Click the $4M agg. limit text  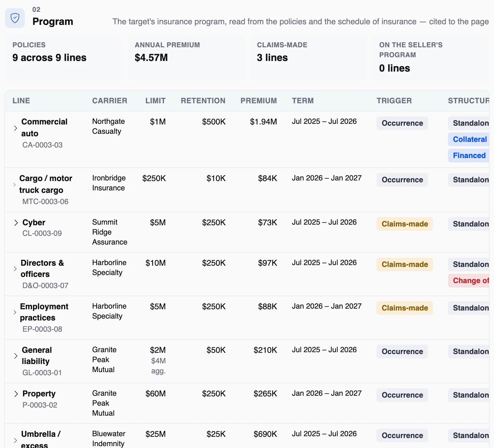tap(158, 366)
